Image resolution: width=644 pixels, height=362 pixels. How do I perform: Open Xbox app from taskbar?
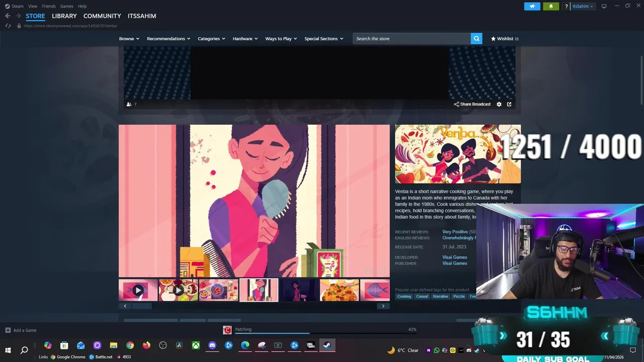[196, 345]
